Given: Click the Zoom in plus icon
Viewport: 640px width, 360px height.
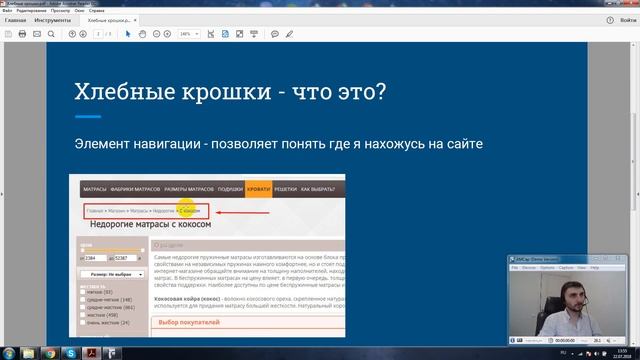Looking at the screenshot, I should [167, 34].
